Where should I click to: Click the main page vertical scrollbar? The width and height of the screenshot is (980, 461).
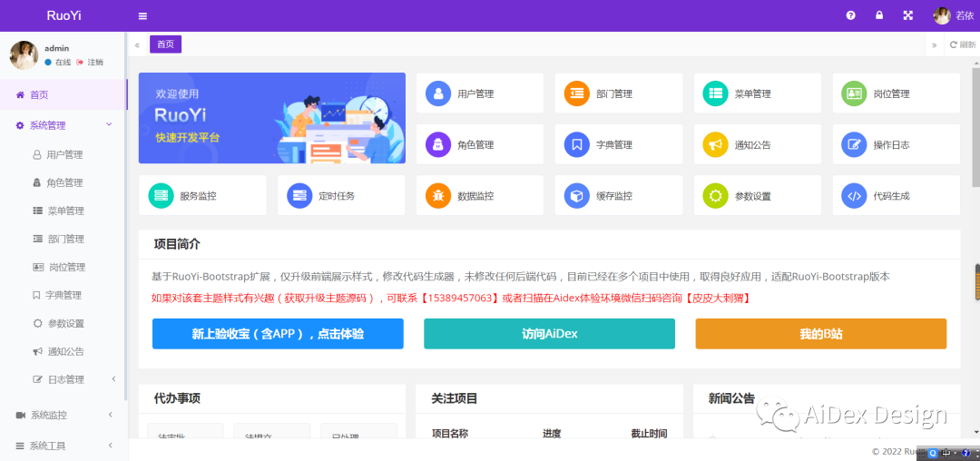pos(975,125)
